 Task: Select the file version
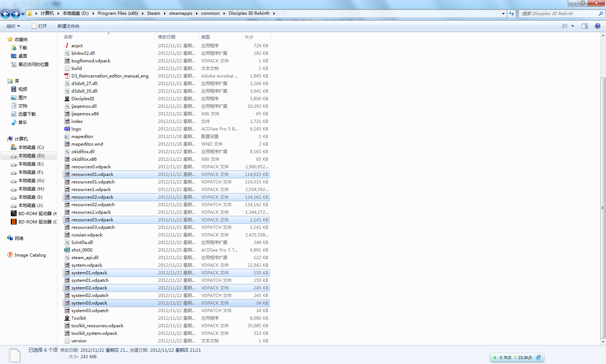tap(166, 341)
